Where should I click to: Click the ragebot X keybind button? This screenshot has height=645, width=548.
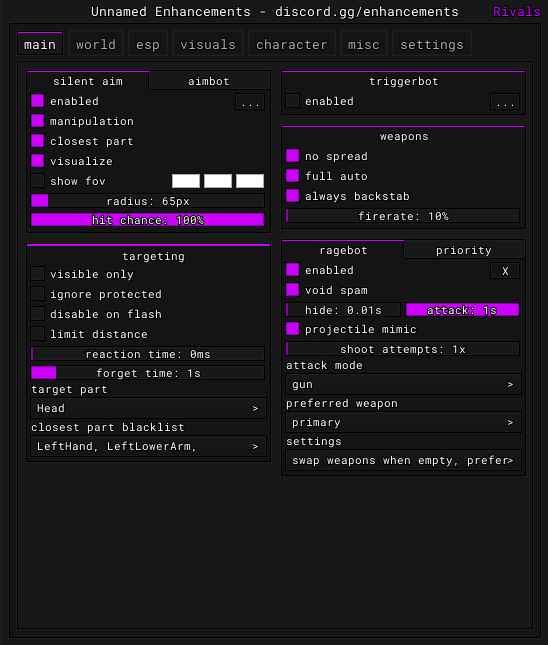[x=505, y=271]
